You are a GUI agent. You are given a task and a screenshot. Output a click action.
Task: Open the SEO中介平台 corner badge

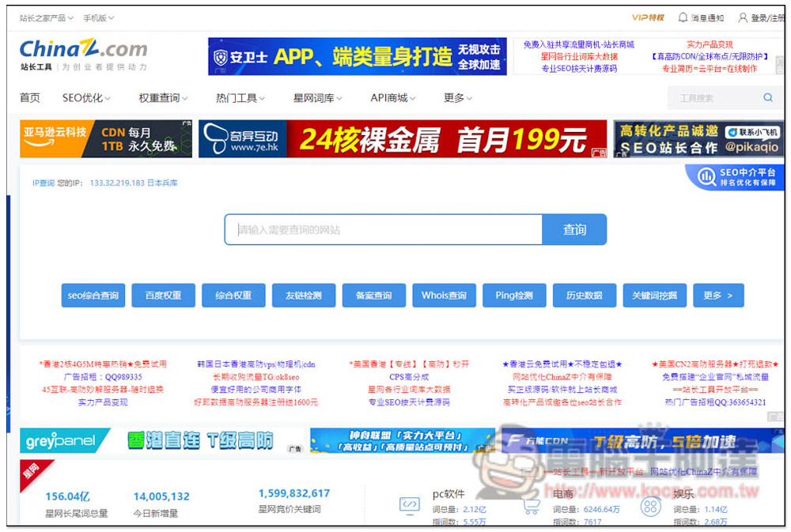736,177
